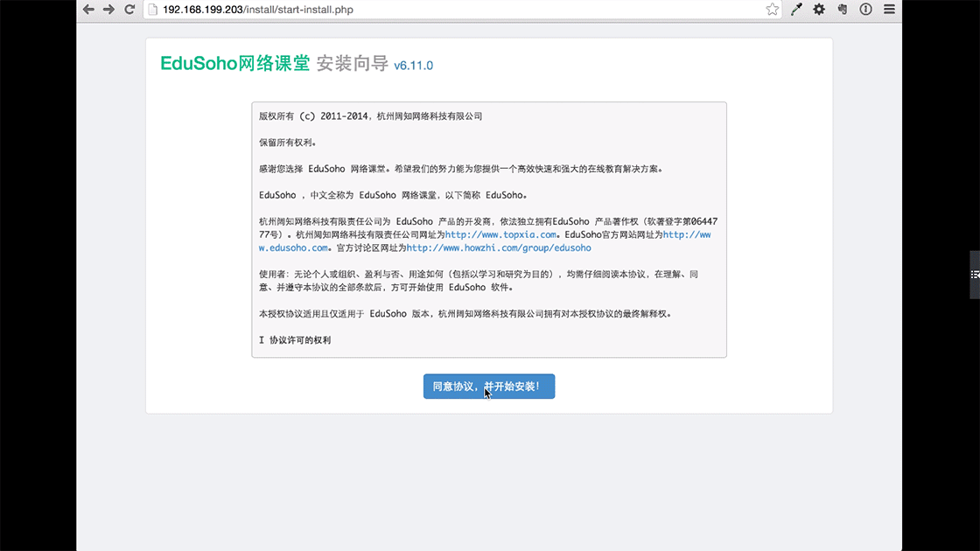Bookmark this page with the star icon
980x551 pixels.
(773, 10)
